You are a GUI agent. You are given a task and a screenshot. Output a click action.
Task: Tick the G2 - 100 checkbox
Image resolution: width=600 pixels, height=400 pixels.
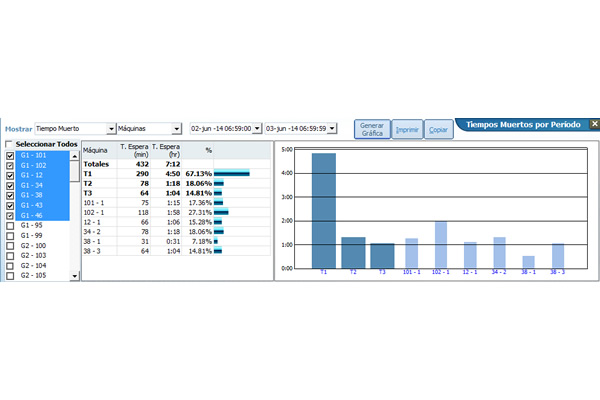coord(10,245)
